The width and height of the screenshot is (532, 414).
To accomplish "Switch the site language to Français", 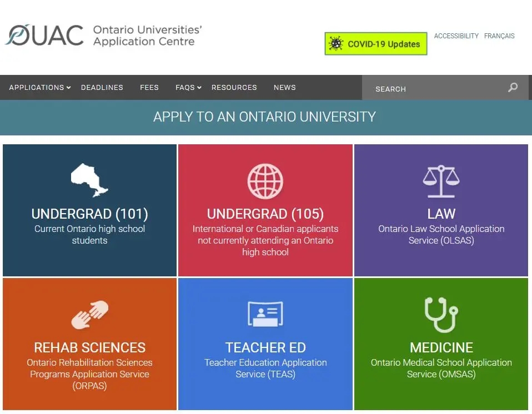I will click(499, 36).
